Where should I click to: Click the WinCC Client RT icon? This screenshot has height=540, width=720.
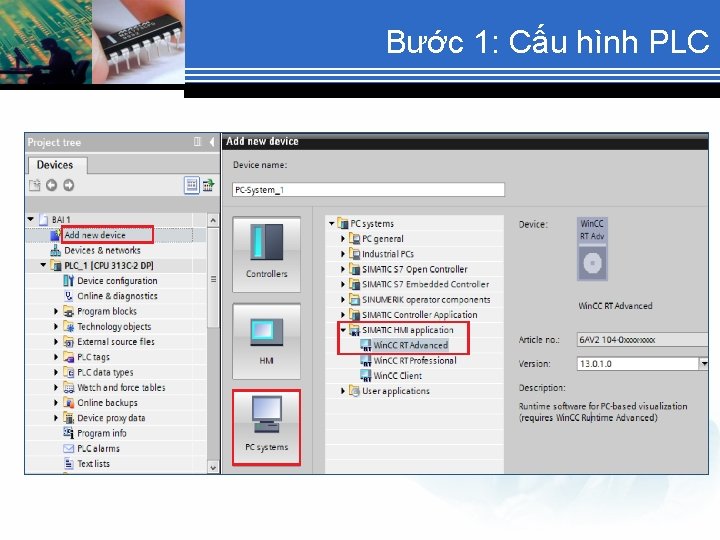pos(366,376)
